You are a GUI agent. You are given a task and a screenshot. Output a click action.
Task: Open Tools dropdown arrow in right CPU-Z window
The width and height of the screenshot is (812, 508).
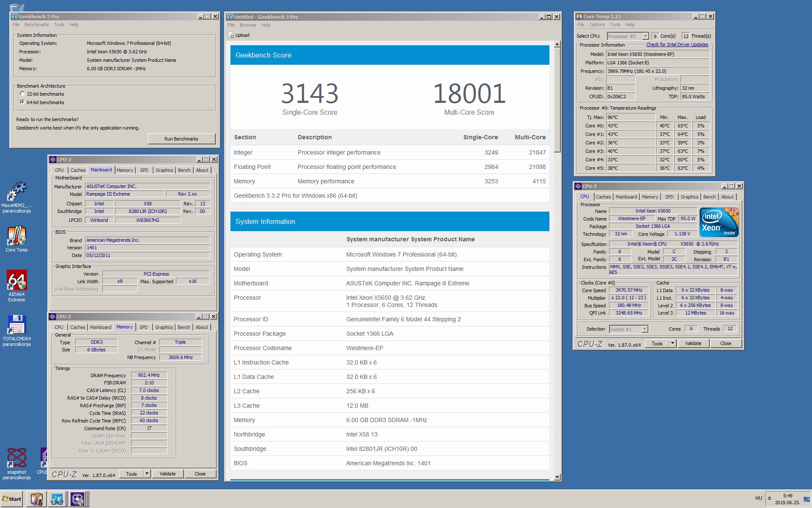click(672, 343)
